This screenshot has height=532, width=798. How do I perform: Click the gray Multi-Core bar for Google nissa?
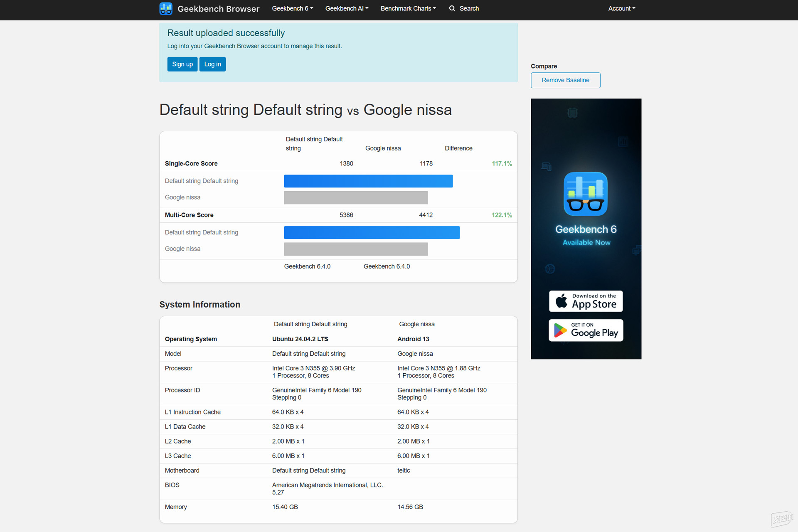(356, 249)
